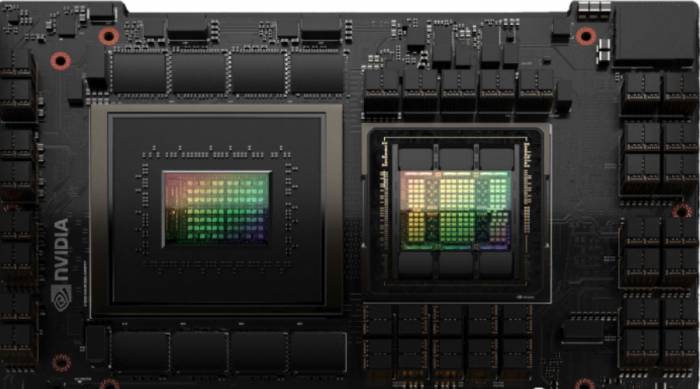Image resolution: width=700 pixels, height=389 pixels.
Task: Select the red mounting hole on the right board edge
Action: (x=682, y=210)
